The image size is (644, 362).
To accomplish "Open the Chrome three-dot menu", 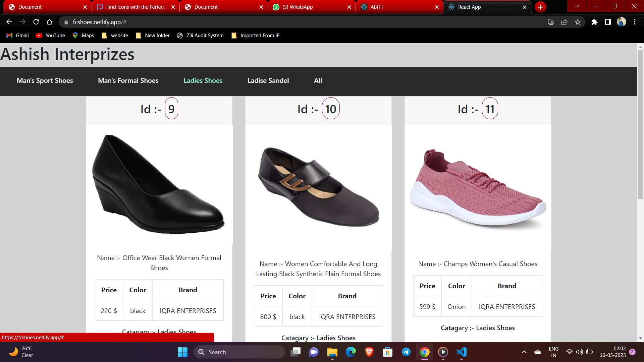I will 635,22.
